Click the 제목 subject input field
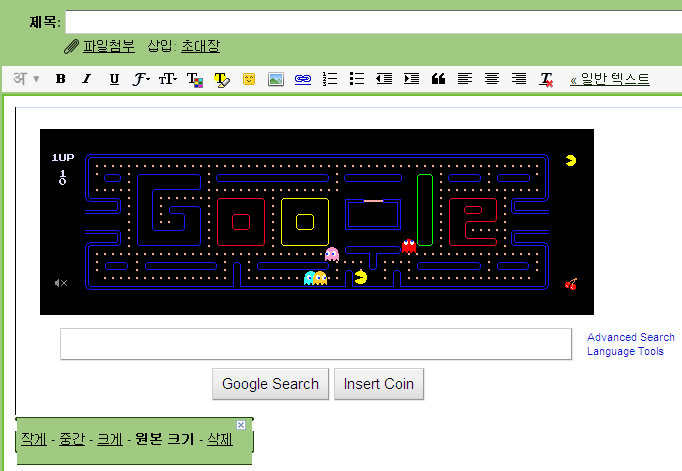The width and height of the screenshot is (682, 471). pos(374,22)
